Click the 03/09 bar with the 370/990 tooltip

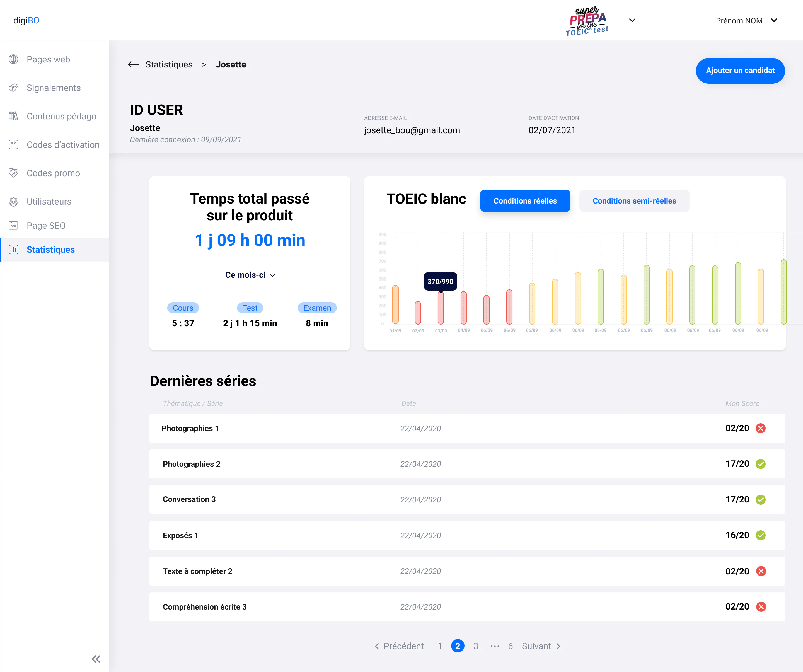coord(441,308)
